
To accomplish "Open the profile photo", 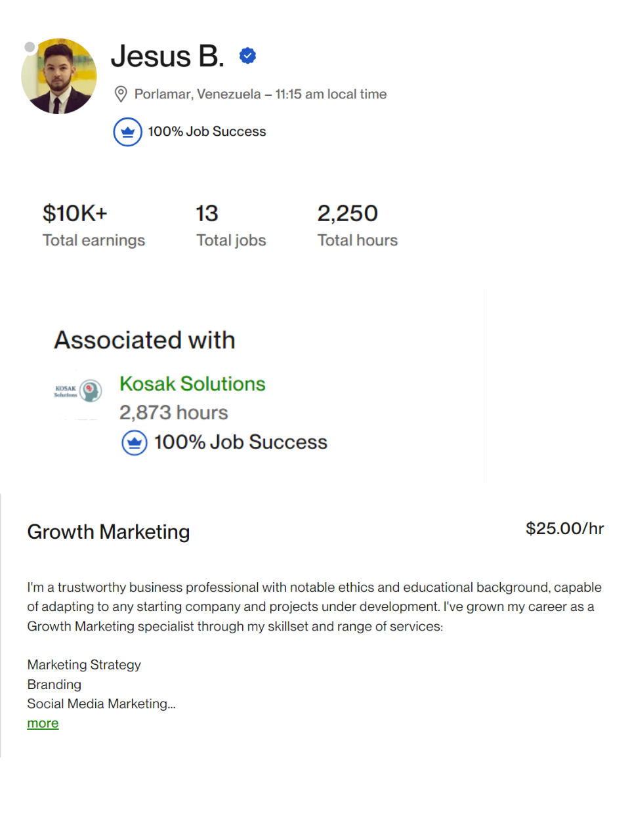I will (x=59, y=76).
